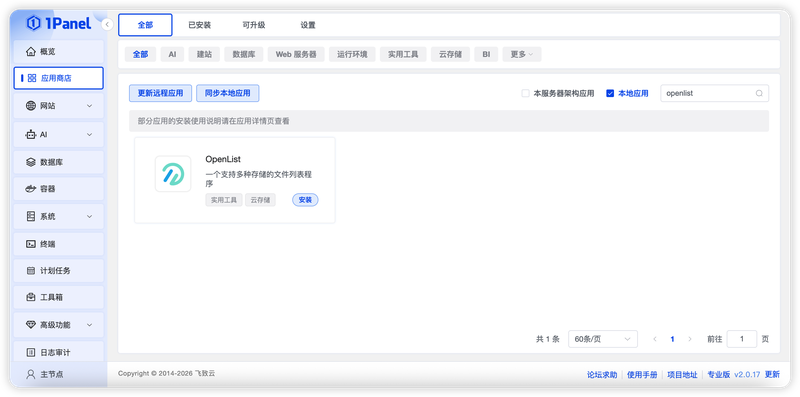
Task: Switch to the 可升级 tab
Action: pos(254,25)
